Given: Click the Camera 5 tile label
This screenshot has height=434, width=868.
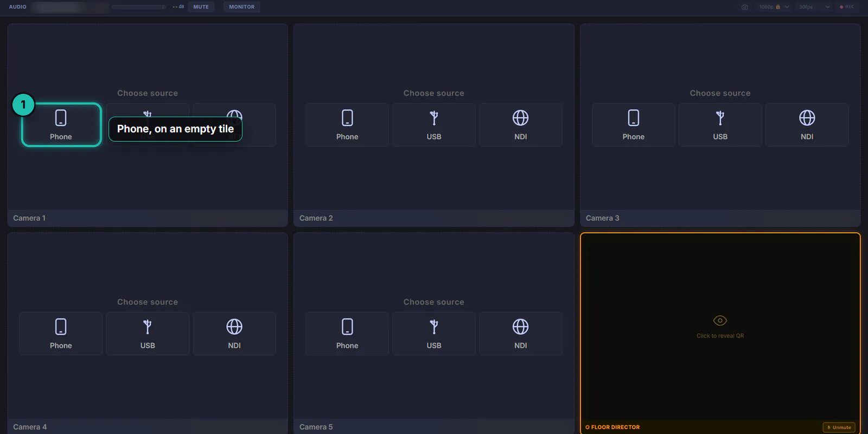Looking at the screenshot, I should (316, 427).
